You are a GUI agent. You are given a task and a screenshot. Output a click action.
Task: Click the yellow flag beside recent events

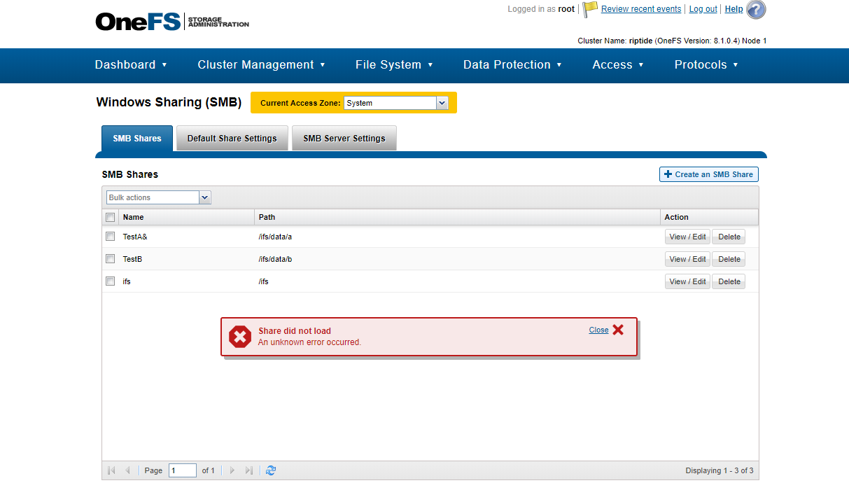coord(589,8)
